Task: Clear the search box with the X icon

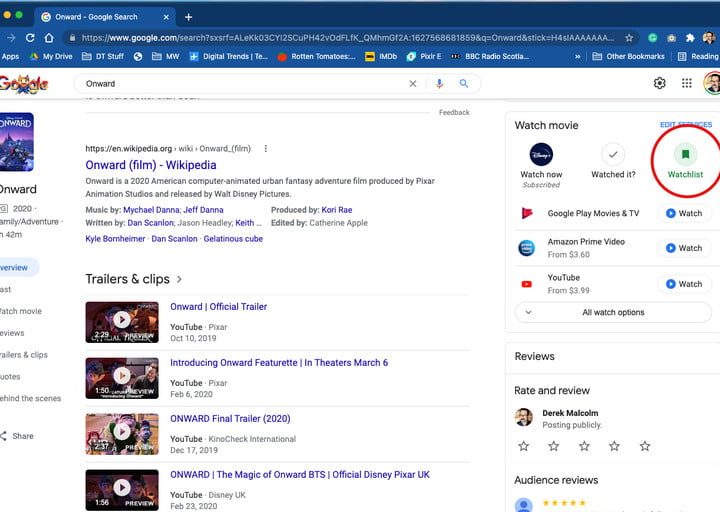Action: [x=413, y=84]
